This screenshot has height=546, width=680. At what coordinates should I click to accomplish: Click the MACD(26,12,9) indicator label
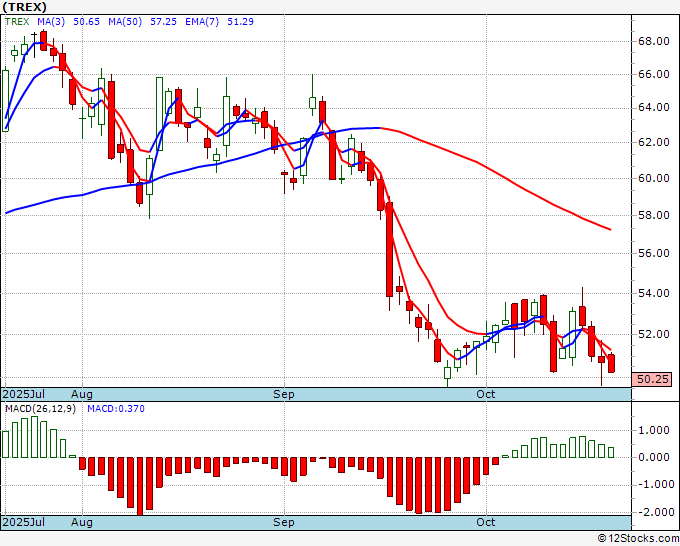click(40, 409)
